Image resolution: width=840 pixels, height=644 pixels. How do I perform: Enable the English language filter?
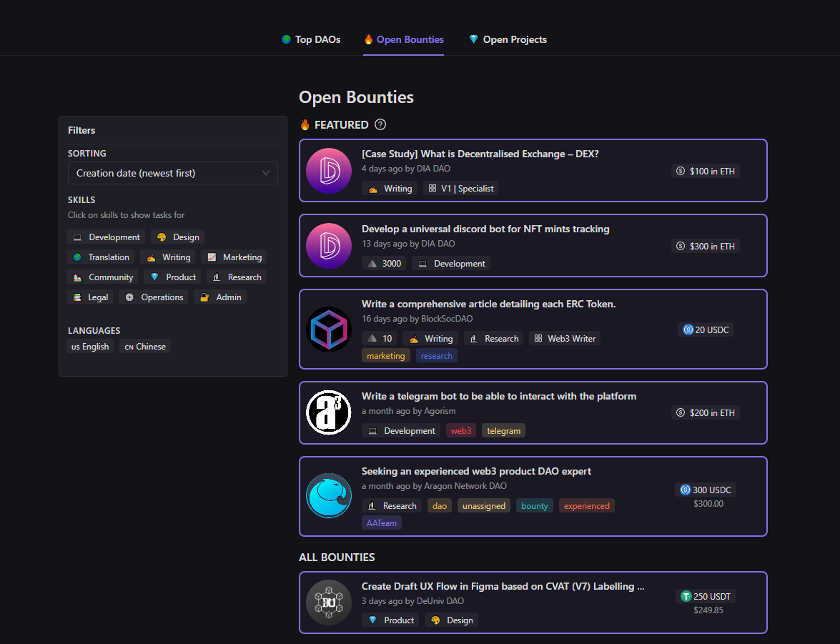90,347
